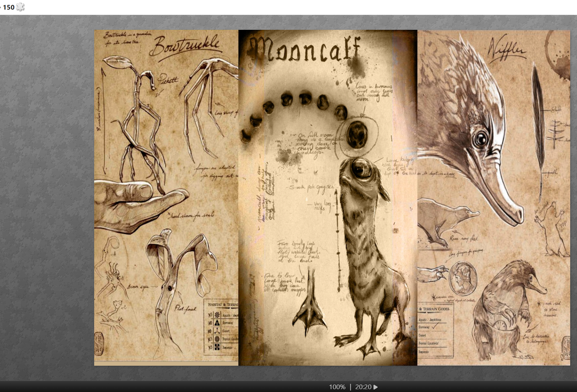Click the 100% completion indicator
Screen dimensions: 577x392
tap(337, 387)
